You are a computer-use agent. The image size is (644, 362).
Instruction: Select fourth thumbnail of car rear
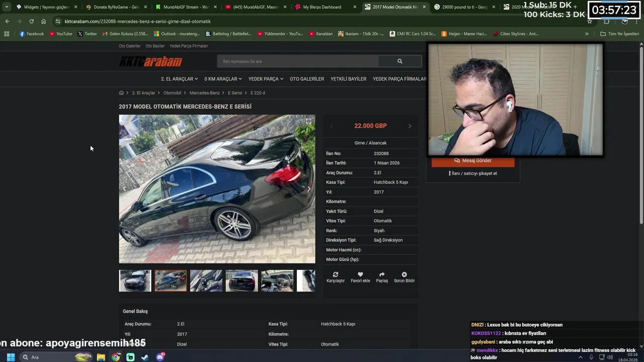242,281
